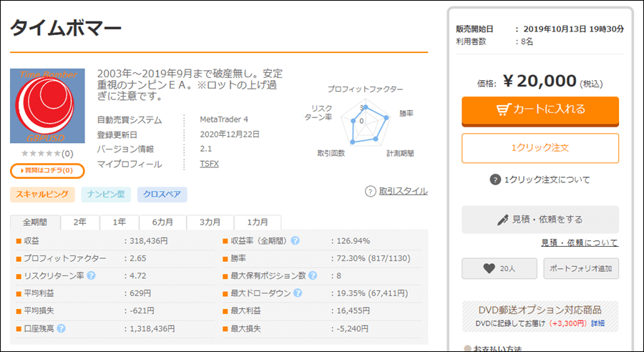Screen dimensions: 644x352
Task: Click the help icon beside 口座残高
Action: (62, 328)
